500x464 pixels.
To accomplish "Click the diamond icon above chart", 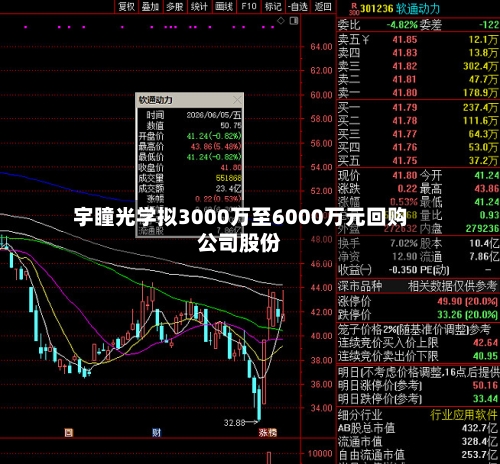I will (x=281, y=21).
